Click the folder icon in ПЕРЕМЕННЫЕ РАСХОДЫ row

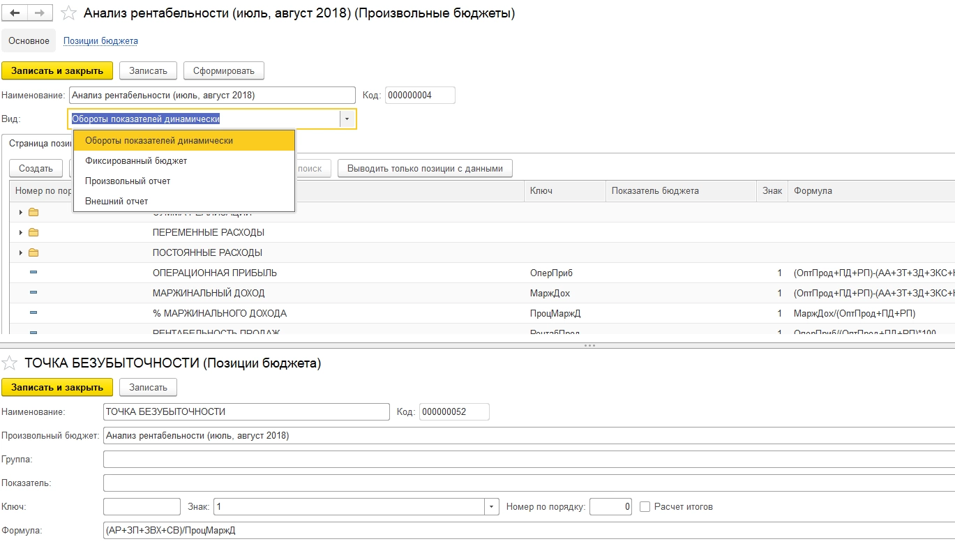pyautogui.click(x=33, y=232)
